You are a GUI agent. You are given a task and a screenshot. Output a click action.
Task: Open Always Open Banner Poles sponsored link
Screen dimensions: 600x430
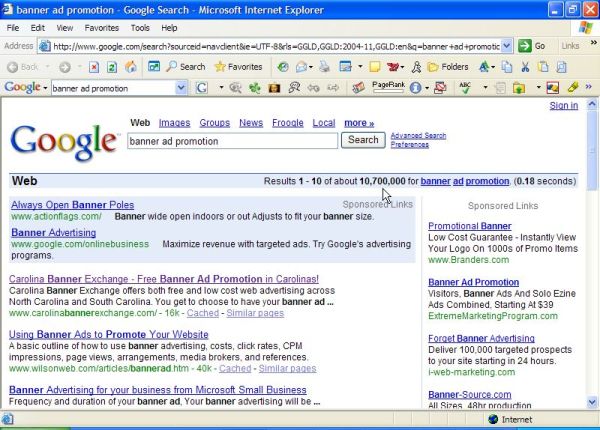pyautogui.click(x=73, y=205)
